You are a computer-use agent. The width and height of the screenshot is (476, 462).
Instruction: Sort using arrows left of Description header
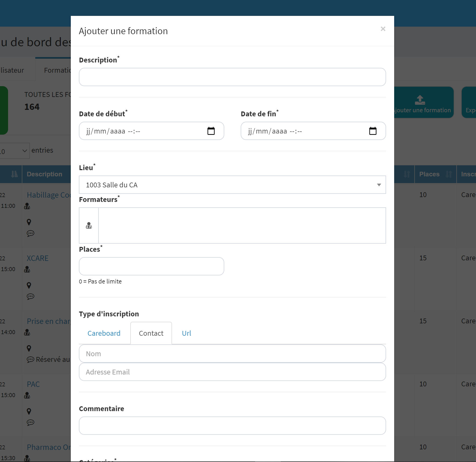(x=15, y=174)
